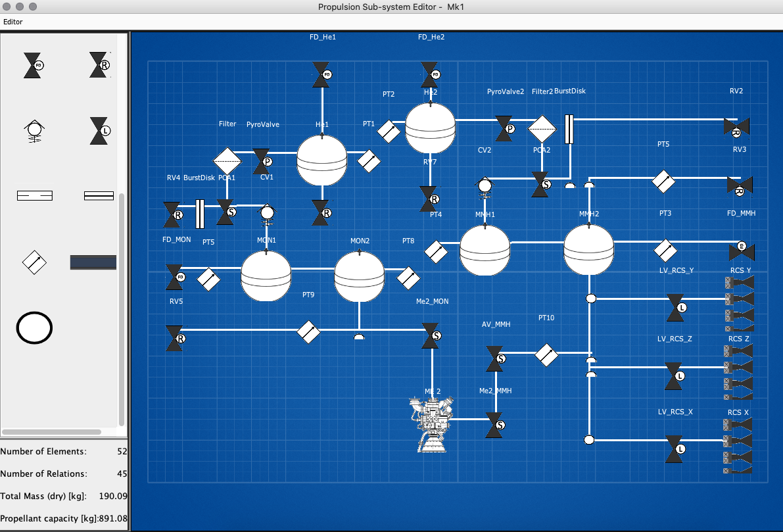
Task: Click the PyroValve2 P valve
Action: click(504, 128)
